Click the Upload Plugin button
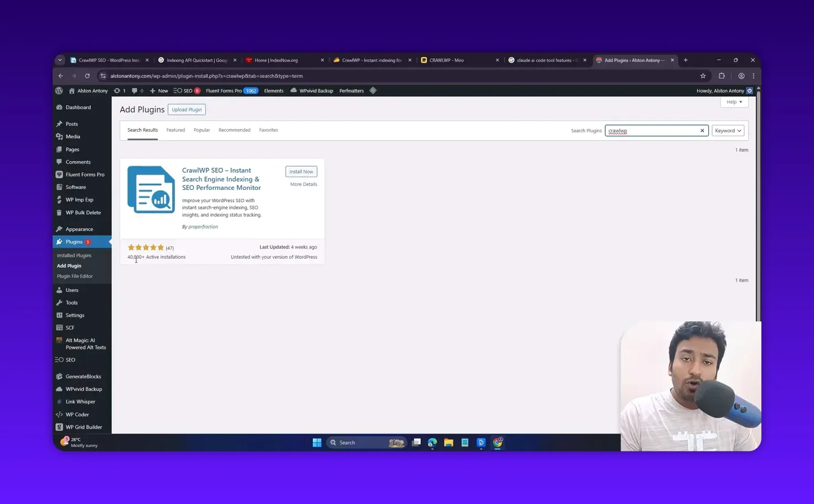This screenshot has height=504, width=814. 187,109
